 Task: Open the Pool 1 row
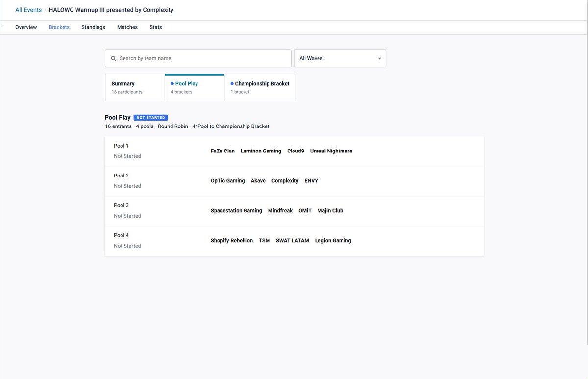pos(294,151)
